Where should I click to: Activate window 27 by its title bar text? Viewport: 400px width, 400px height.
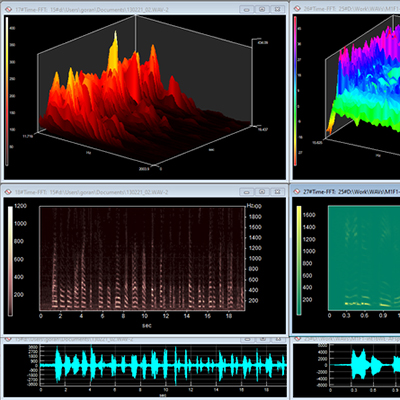click(352, 192)
